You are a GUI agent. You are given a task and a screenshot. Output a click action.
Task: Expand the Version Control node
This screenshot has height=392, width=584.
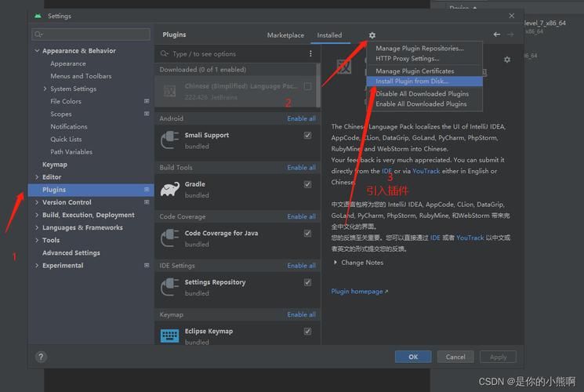[x=37, y=202]
